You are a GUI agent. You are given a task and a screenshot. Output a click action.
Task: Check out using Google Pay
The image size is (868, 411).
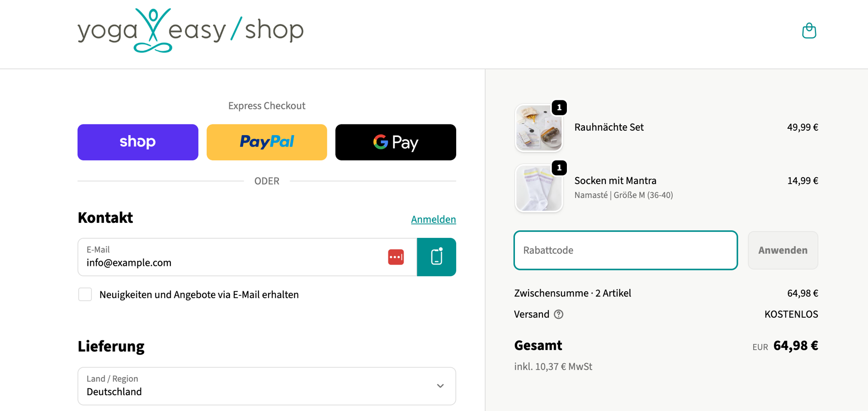pyautogui.click(x=396, y=142)
